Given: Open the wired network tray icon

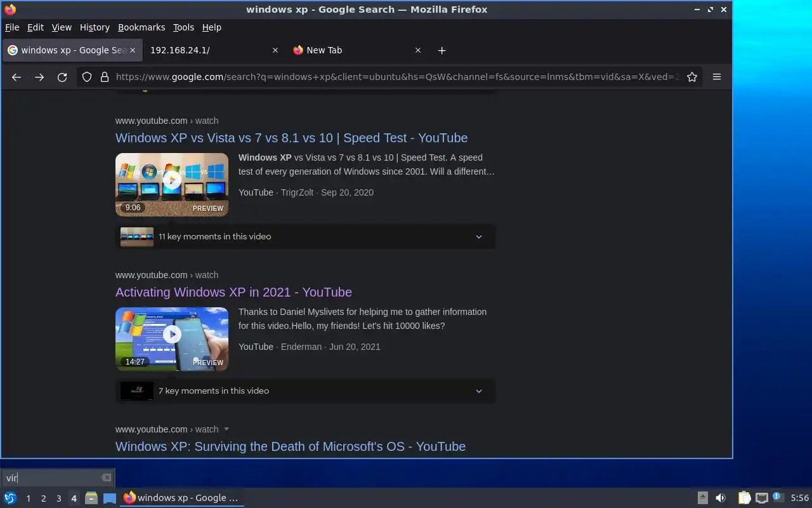Looking at the screenshot, I should (762, 498).
